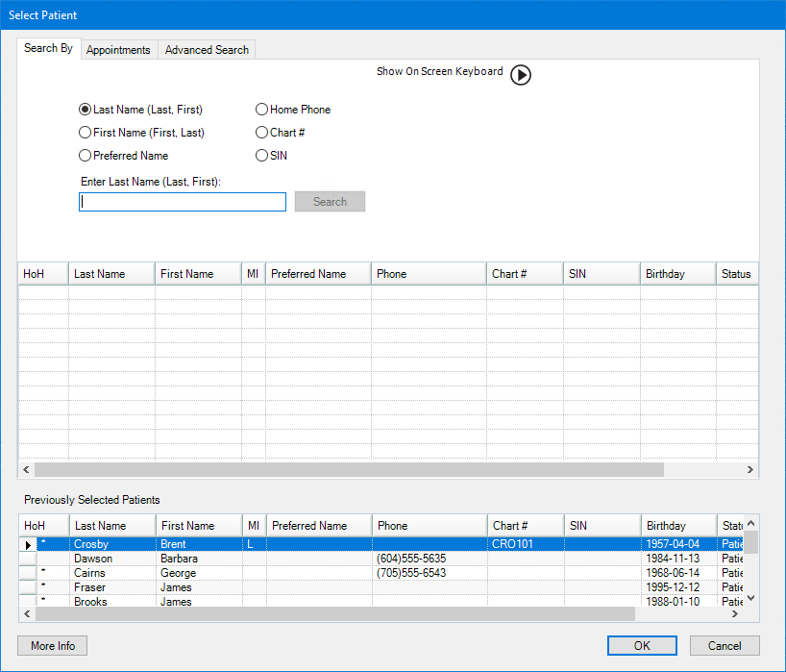Screen dimensions: 786x672
Task: Confirm selection with the OK button
Action: [x=642, y=646]
